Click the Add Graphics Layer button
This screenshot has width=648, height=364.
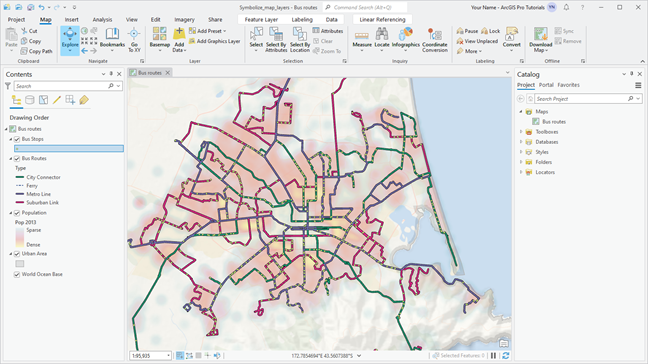pyautogui.click(x=214, y=41)
